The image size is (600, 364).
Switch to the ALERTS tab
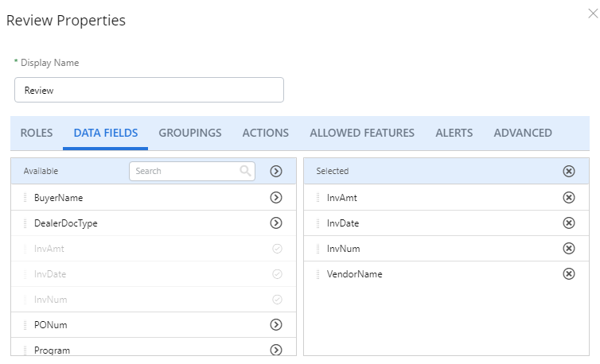pos(454,133)
